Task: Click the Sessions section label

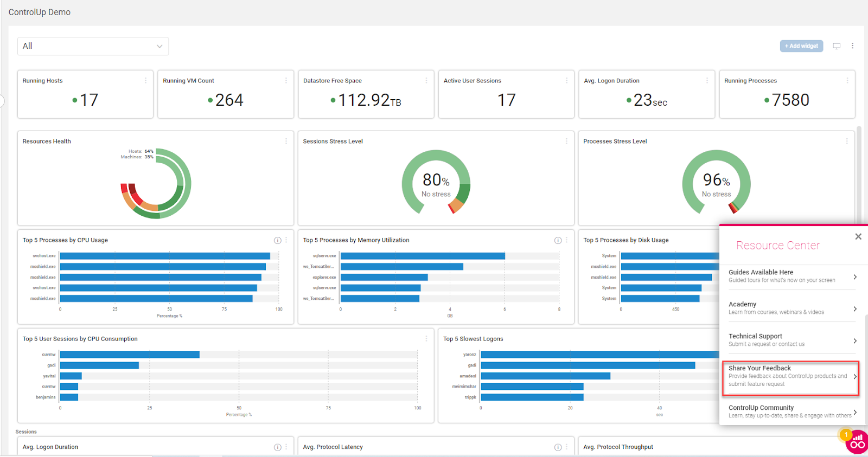Action: point(26,432)
